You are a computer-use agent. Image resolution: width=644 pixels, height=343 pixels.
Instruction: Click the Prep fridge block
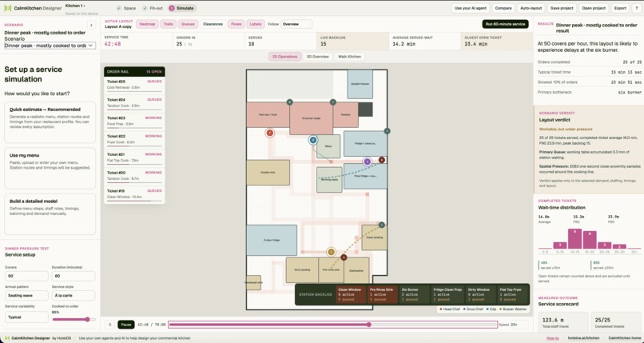(365, 176)
